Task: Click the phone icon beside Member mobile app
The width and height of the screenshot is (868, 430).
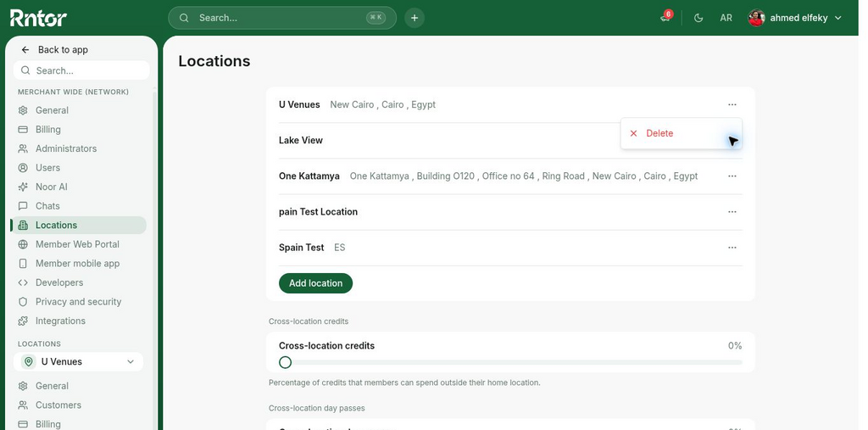Action: (23, 263)
